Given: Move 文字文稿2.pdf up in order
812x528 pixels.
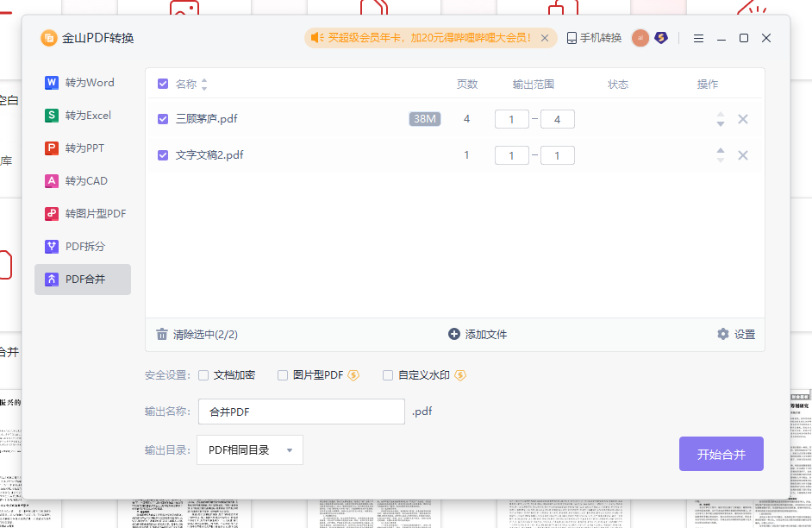Looking at the screenshot, I should 721,151.
